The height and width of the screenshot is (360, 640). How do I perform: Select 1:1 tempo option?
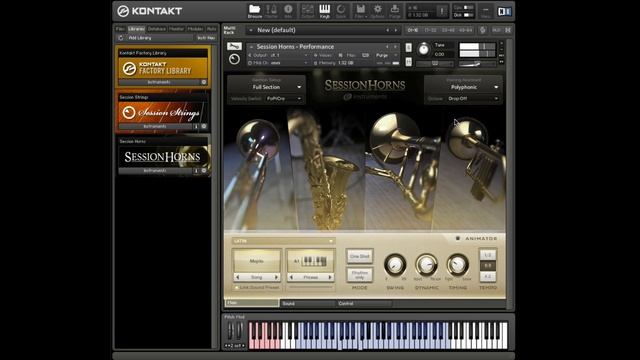tap(488, 265)
